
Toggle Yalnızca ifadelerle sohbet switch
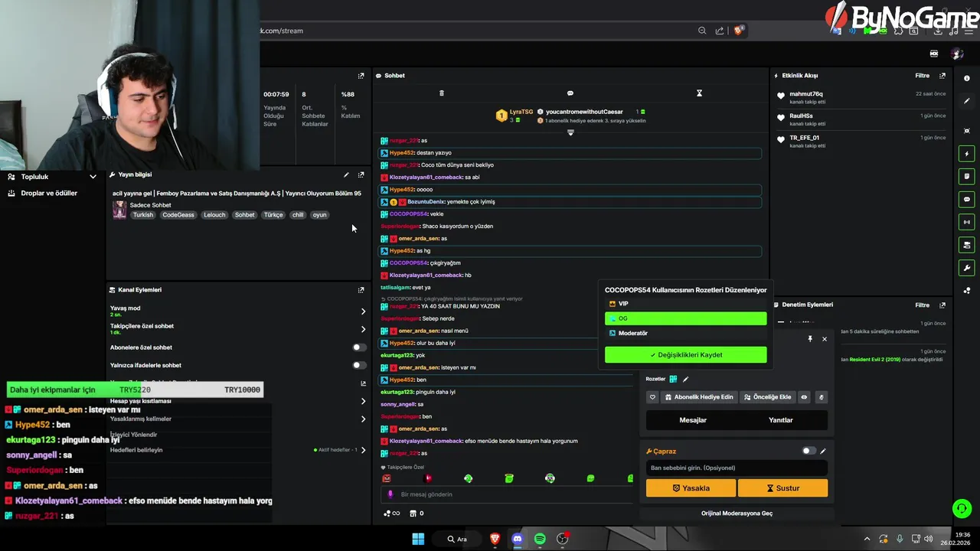tap(358, 365)
